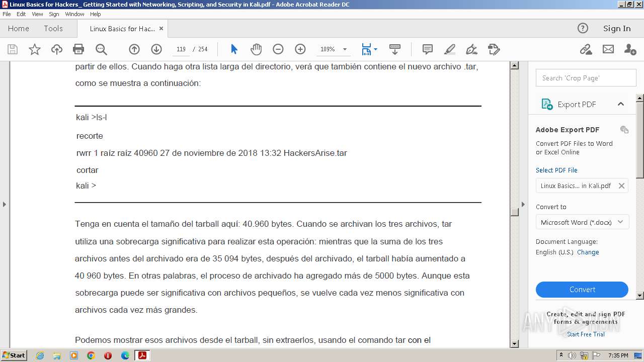Click the page number field showing 119
Viewport: 644px width, 362px height.
pos(181,49)
